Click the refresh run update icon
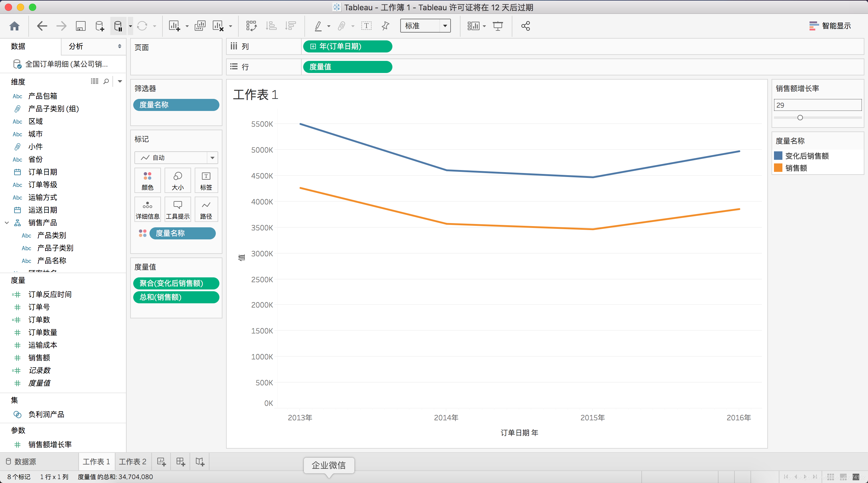This screenshot has height=483, width=868. click(x=142, y=26)
